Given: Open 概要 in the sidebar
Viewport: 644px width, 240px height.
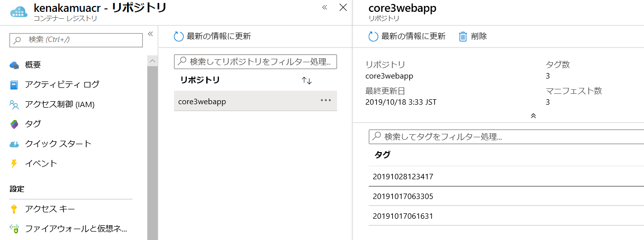Looking at the screenshot, I should 33,65.
